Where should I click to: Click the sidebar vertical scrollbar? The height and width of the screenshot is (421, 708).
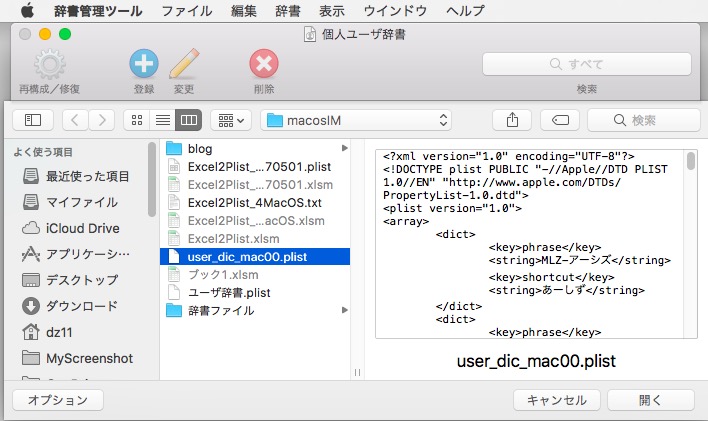152,179
